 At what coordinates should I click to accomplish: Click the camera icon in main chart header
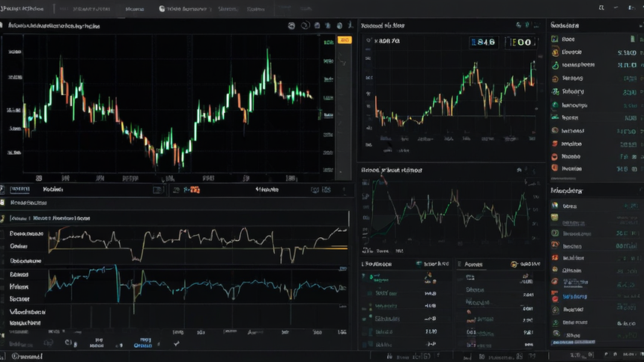point(291,26)
